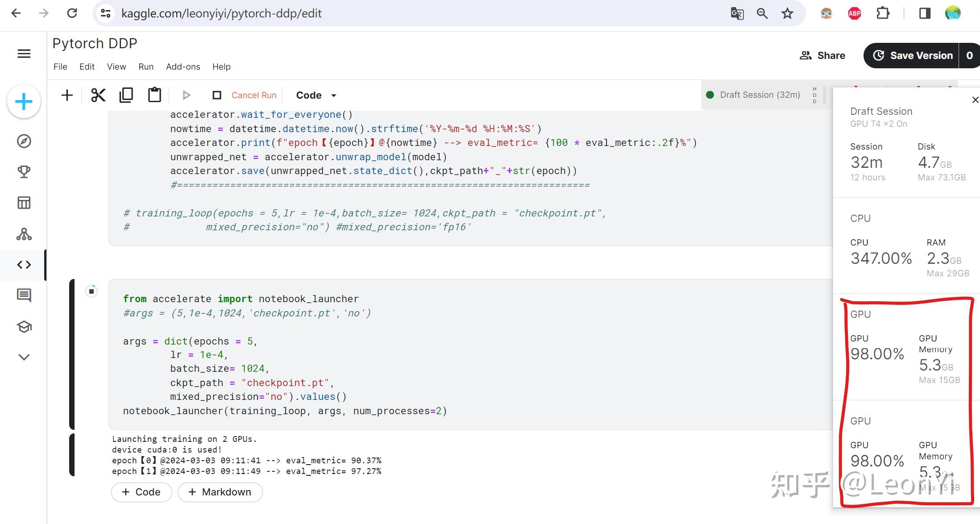The width and height of the screenshot is (980, 524).
Task: Cut the selected cell with scissors icon
Action: click(98, 95)
